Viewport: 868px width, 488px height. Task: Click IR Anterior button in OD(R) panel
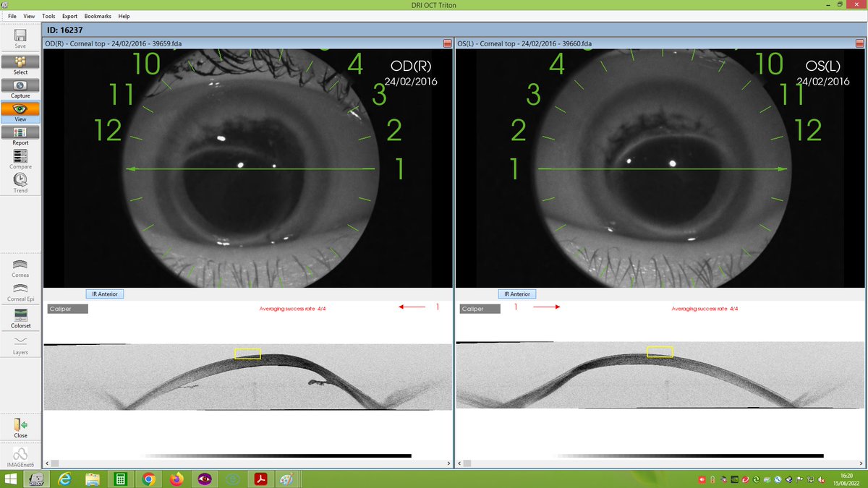click(105, 294)
